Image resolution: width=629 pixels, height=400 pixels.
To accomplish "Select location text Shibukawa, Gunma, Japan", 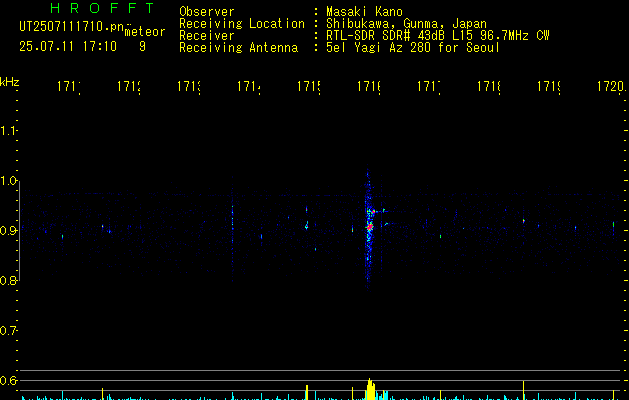I will (x=406, y=24).
